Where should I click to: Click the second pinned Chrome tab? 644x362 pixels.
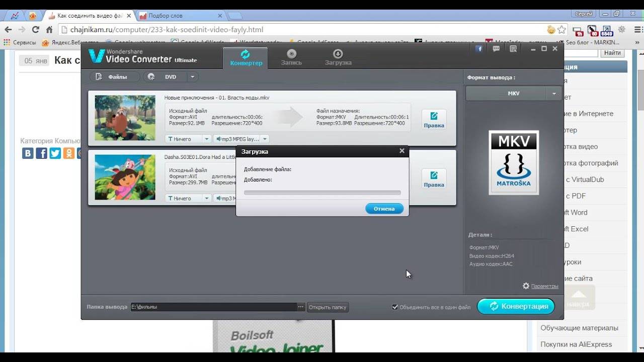point(33,16)
